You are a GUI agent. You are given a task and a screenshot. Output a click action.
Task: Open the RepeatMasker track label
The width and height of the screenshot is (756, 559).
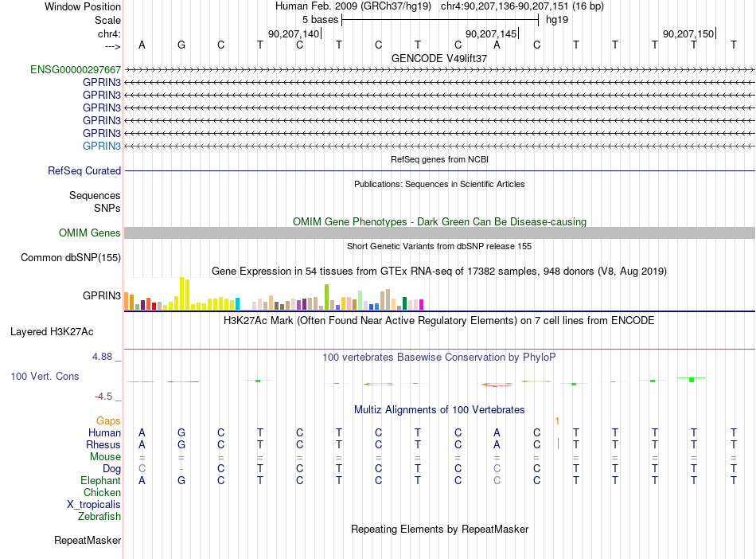pyautogui.click(x=88, y=540)
